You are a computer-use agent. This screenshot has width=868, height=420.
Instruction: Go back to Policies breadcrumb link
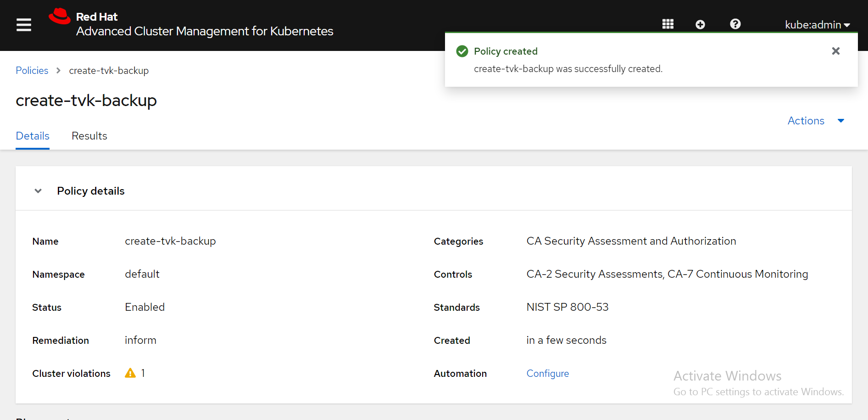32,71
